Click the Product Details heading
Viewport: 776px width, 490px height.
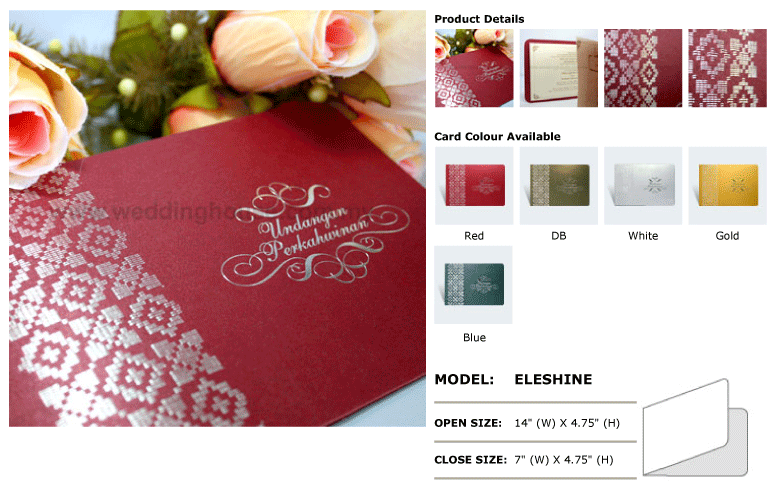(479, 19)
